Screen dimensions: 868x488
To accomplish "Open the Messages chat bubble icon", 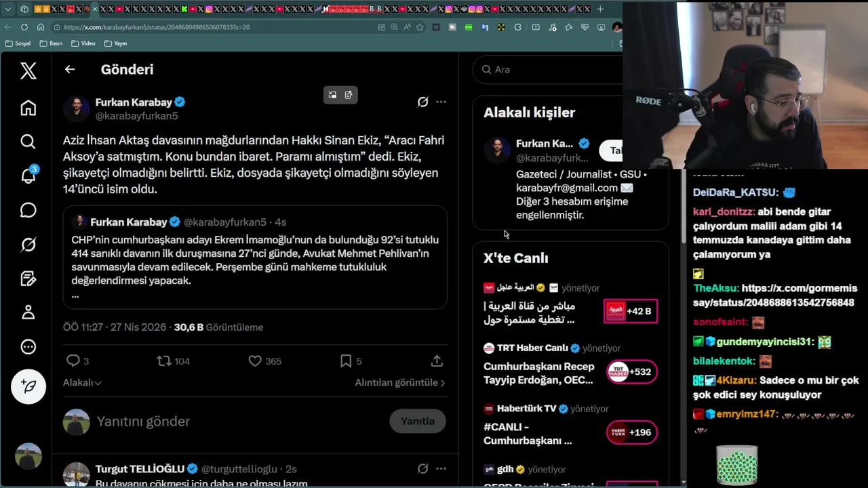I will [28, 210].
